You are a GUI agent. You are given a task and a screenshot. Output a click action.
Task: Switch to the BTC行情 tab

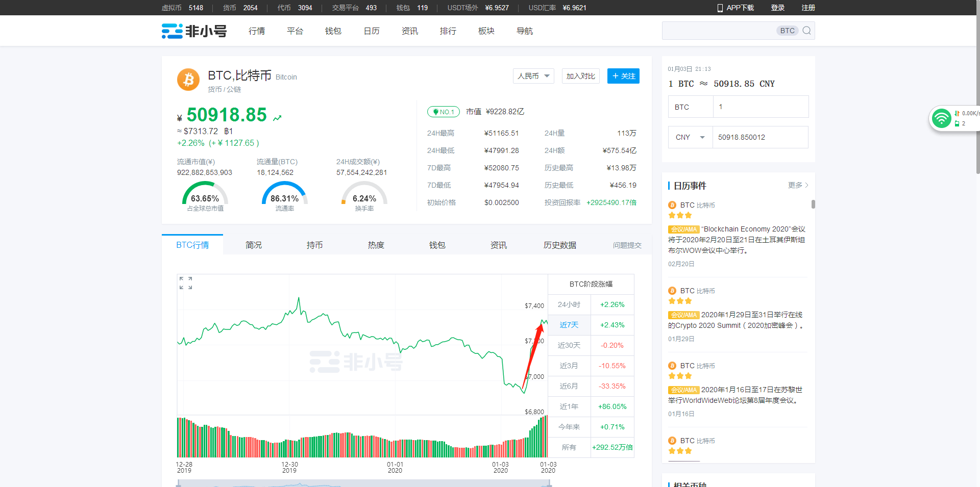(192, 245)
